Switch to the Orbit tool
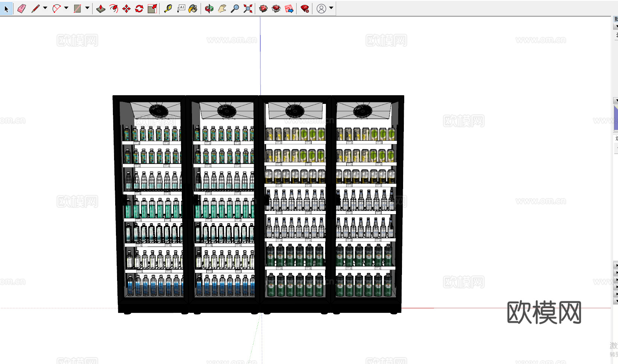This screenshot has width=618, height=364. click(x=209, y=9)
